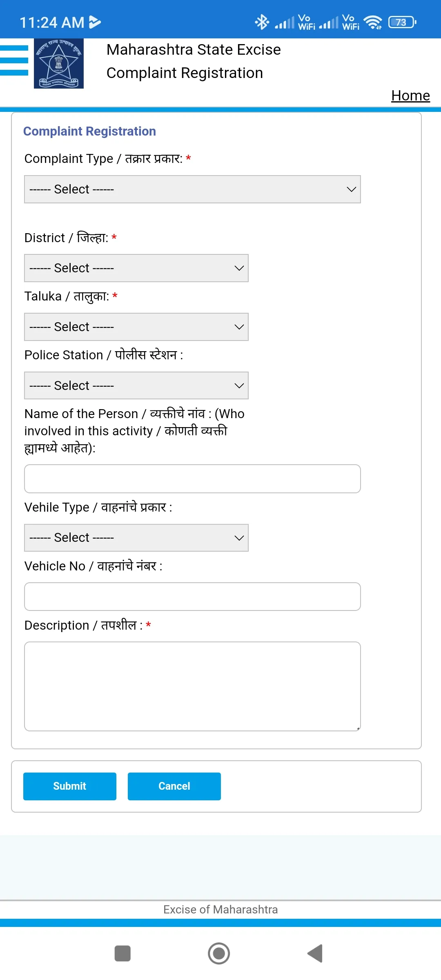The width and height of the screenshot is (441, 980).
Task: Tap the 'Description / तपशील' label
Action: click(84, 625)
